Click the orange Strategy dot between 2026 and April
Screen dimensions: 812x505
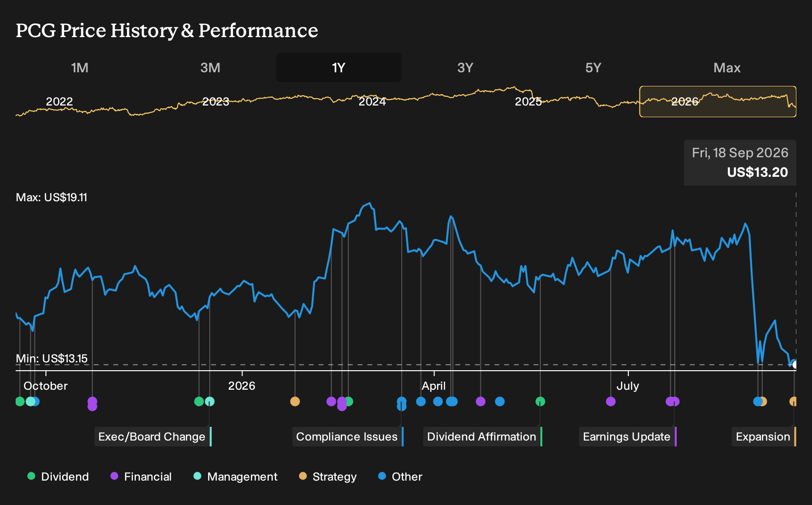click(x=295, y=401)
